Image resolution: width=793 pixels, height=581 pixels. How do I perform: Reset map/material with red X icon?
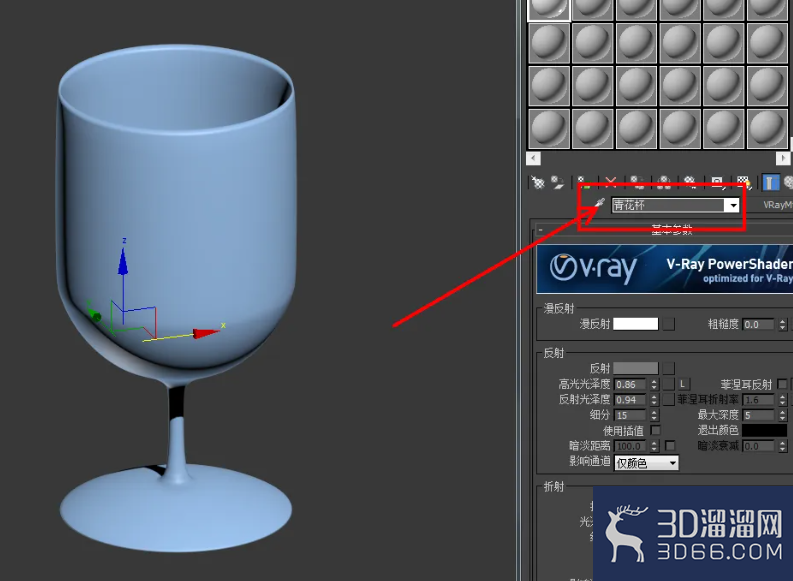[610, 182]
